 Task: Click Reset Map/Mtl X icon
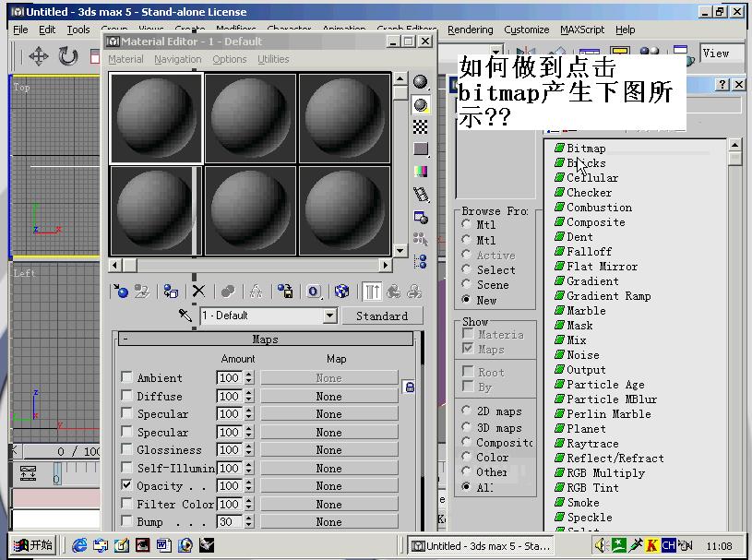198,291
